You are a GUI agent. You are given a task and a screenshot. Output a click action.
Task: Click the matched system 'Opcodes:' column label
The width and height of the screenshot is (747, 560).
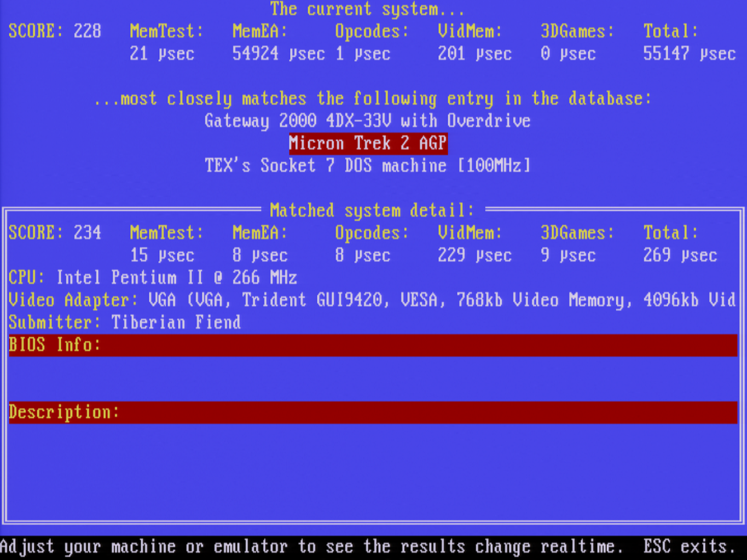[x=372, y=233]
